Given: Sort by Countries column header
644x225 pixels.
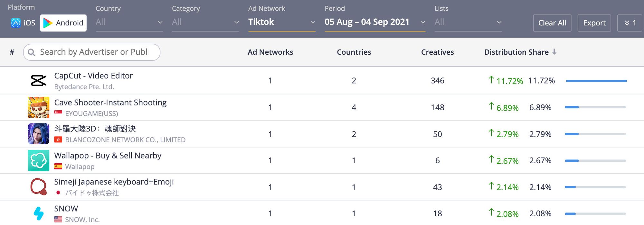Looking at the screenshot, I should [x=354, y=52].
